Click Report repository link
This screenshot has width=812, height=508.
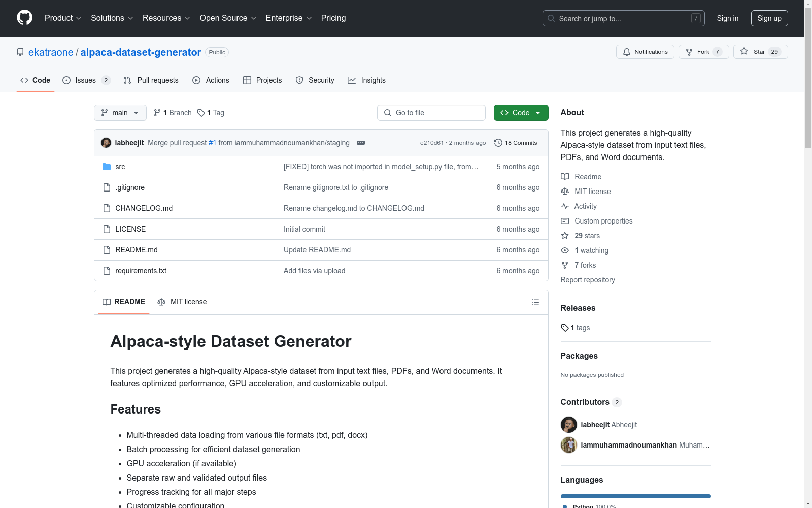[x=588, y=280]
